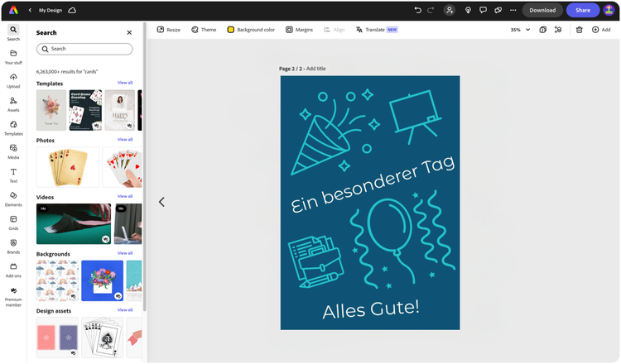
Task: Select the fanned spade cards design asset
Action: pyautogui.click(x=102, y=338)
